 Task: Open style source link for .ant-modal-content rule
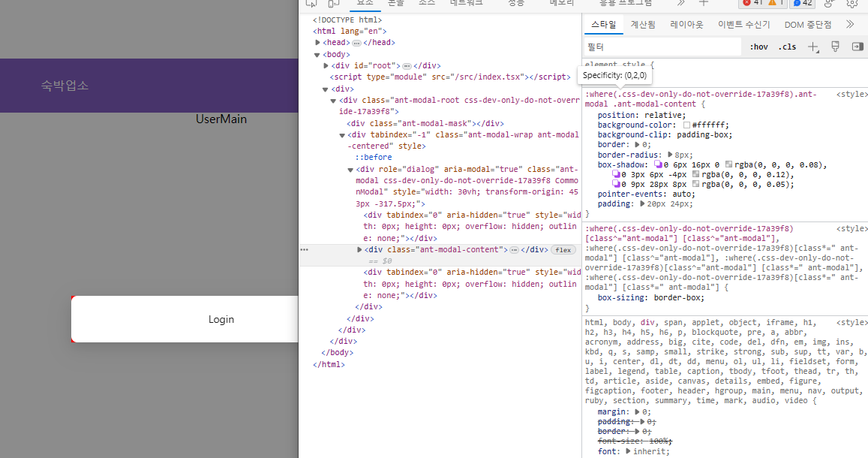click(851, 94)
